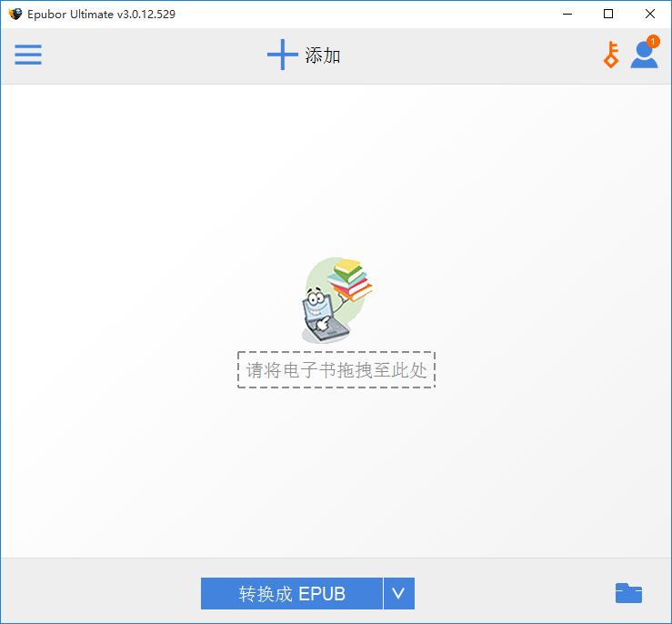Screen dimensions: 672x624
Task: Minimize the Epubor Ultimate window
Action: coord(567,14)
